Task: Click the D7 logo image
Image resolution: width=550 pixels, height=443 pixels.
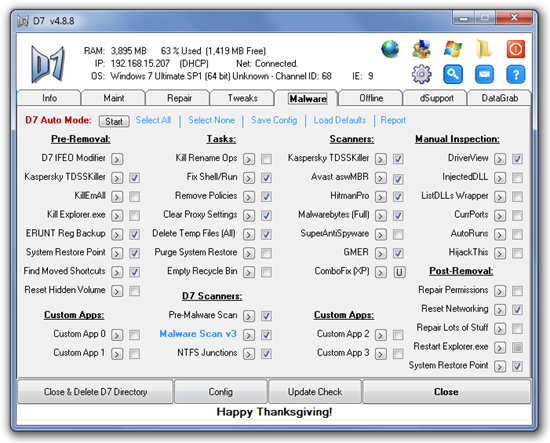Action: pyautogui.click(x=48, y=64)
